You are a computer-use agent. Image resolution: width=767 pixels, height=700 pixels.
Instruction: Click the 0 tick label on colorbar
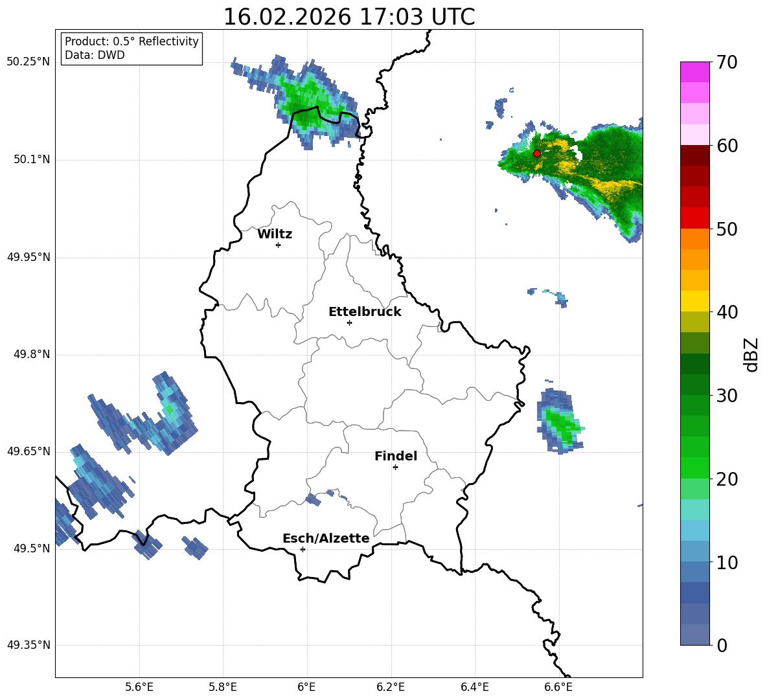pyautogui.click(x=722, y=646)
